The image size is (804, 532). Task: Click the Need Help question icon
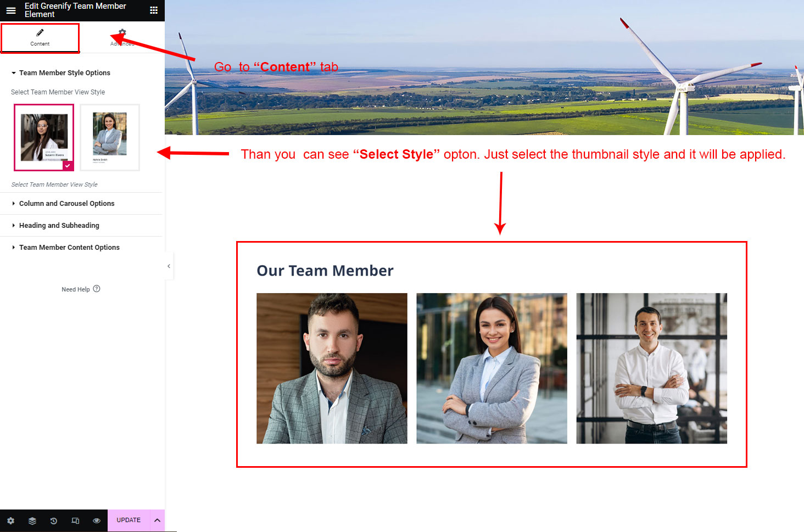click(97, 289)
